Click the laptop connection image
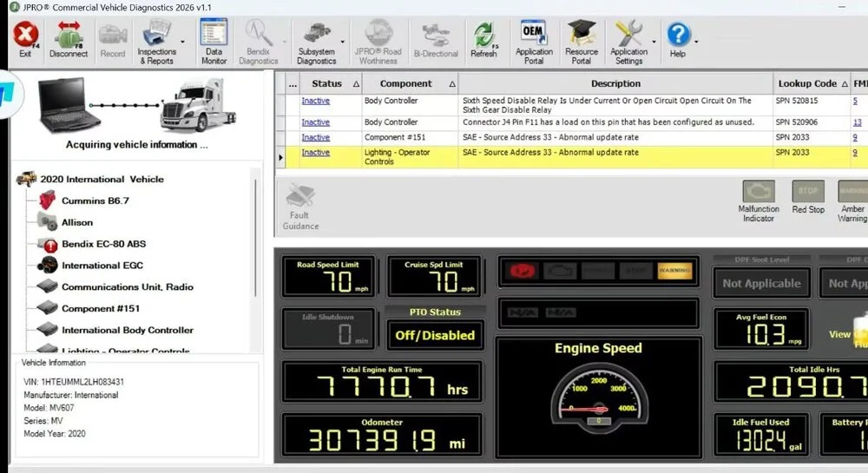This screenshot has height=473, width=868. coord(68,105)
